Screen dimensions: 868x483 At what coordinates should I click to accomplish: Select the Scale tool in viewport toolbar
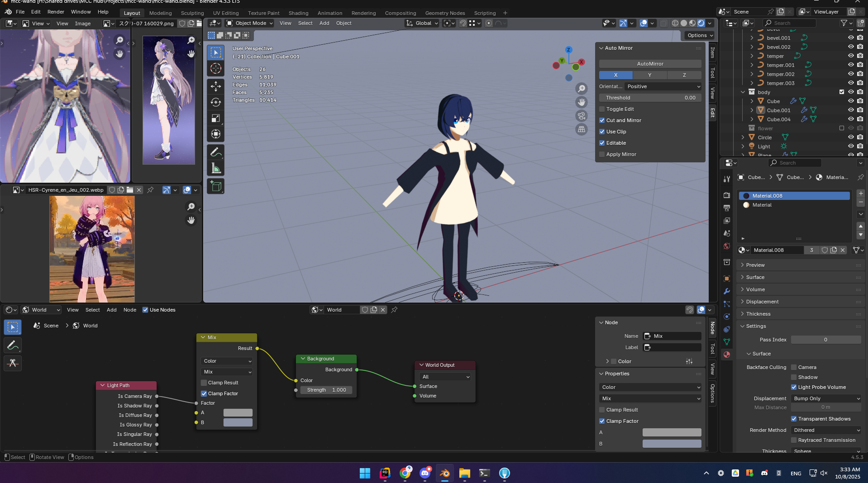tap(216, 118)
